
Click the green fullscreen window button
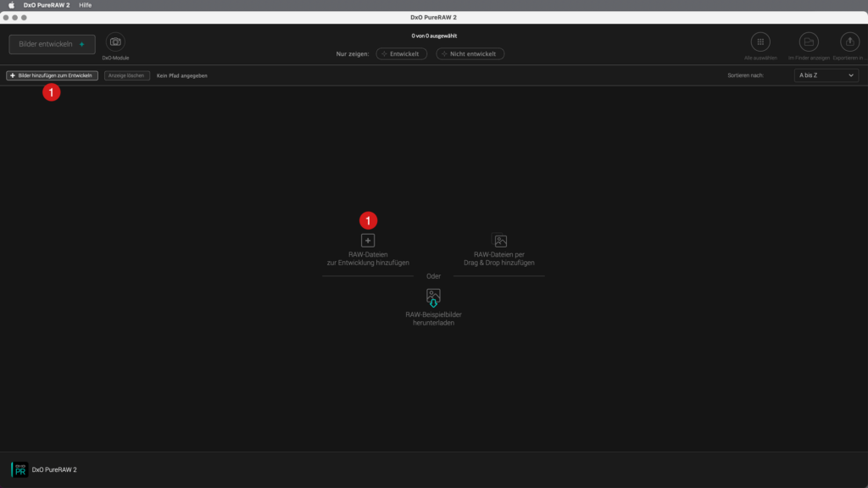24,18
